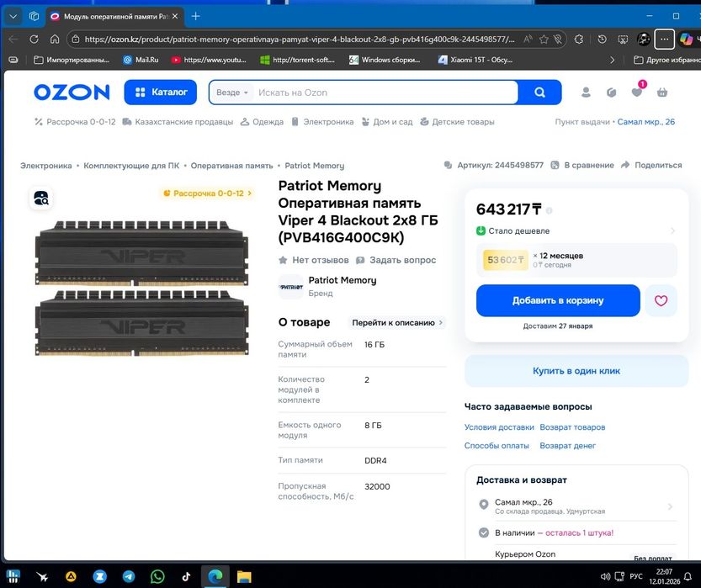The width and height of the screenshot is (701, 588).
Task: Open the orders box icon
Action: (x=611, y=93)
